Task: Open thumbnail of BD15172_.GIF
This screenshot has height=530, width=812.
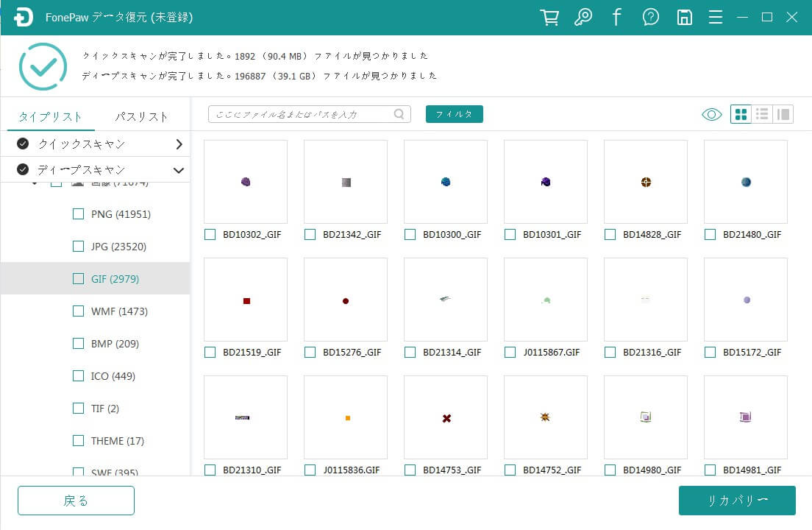Action: [x=746, y=300]
